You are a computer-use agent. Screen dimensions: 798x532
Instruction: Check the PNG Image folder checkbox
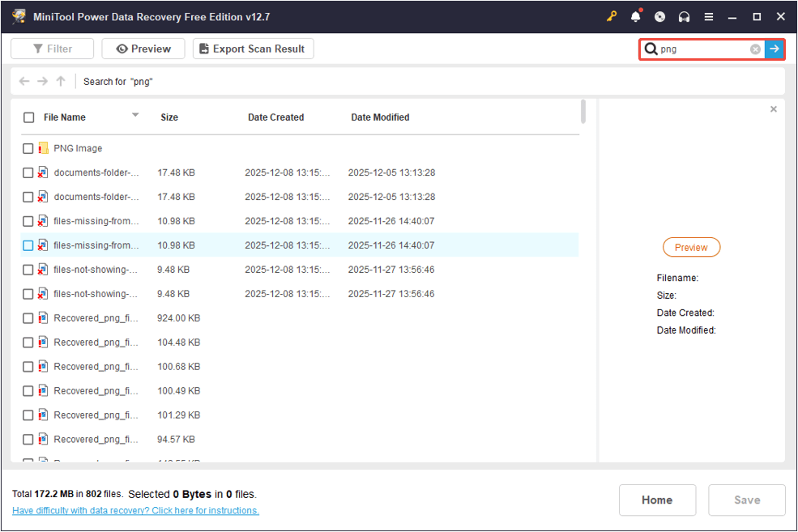coord(28,148)
